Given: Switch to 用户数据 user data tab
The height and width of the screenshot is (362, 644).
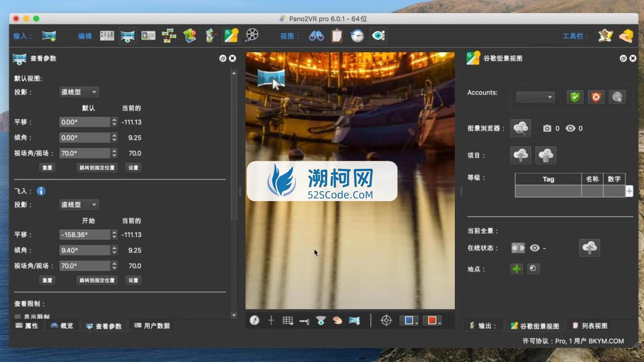Looking at the screenshot, I should pos(152,326).
